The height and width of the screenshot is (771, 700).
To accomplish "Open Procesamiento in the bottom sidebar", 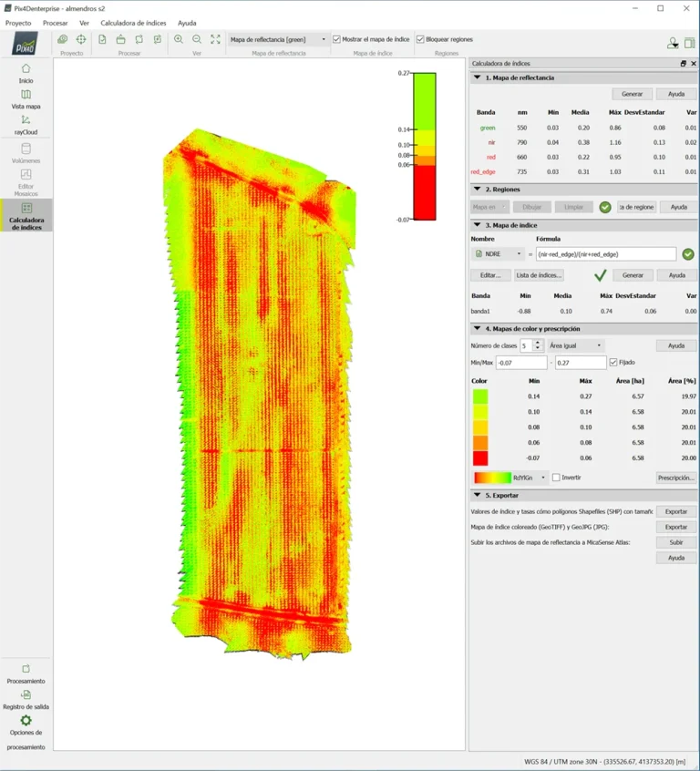I will click(26, 674).
